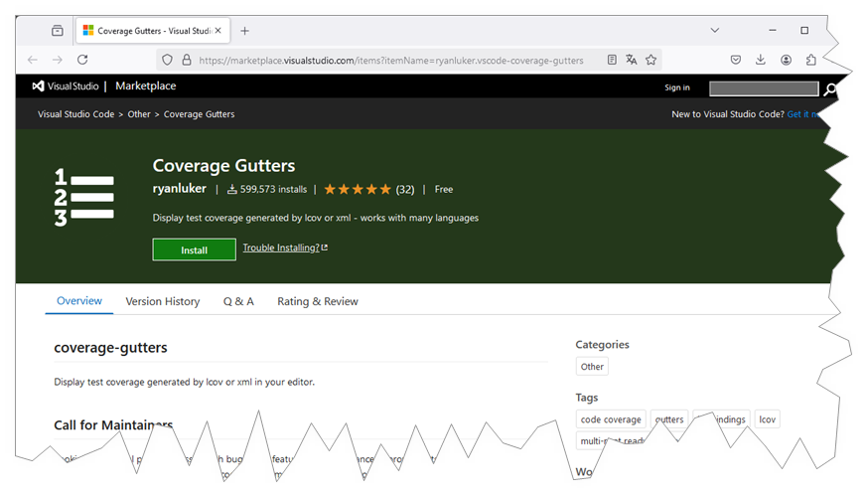Open the Visual Studio Code breadcrumb
This screenshot has height=498, width=868.
75,114
